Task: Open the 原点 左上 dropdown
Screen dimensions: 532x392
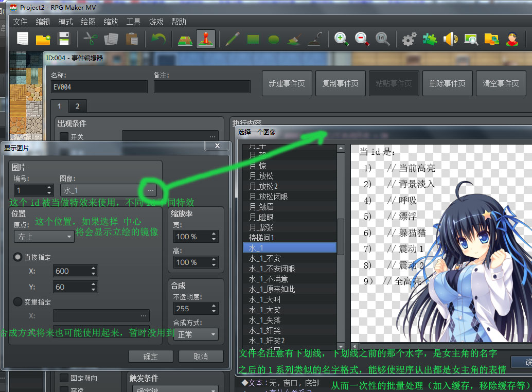Action: pos(44,236)
